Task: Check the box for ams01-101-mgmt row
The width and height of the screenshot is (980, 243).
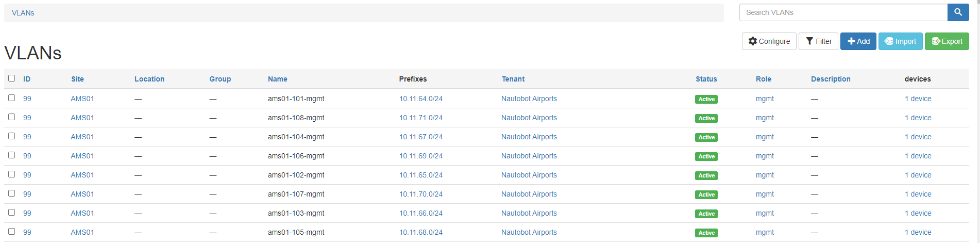Action: (12, 98)
